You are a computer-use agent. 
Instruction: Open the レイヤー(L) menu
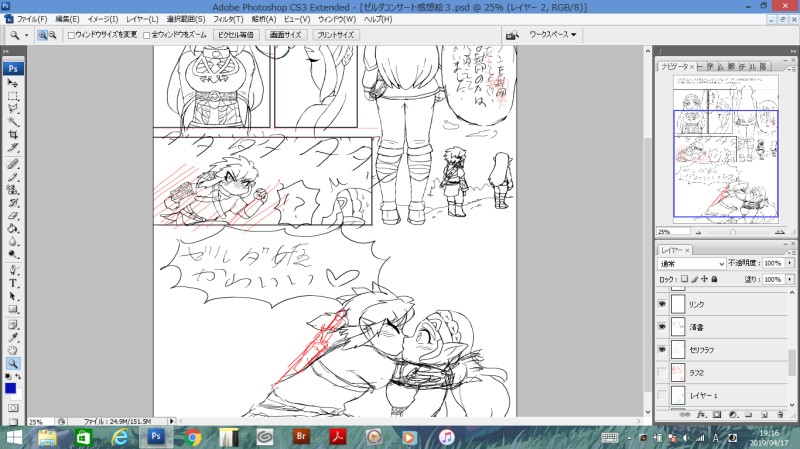pos(142,19)
